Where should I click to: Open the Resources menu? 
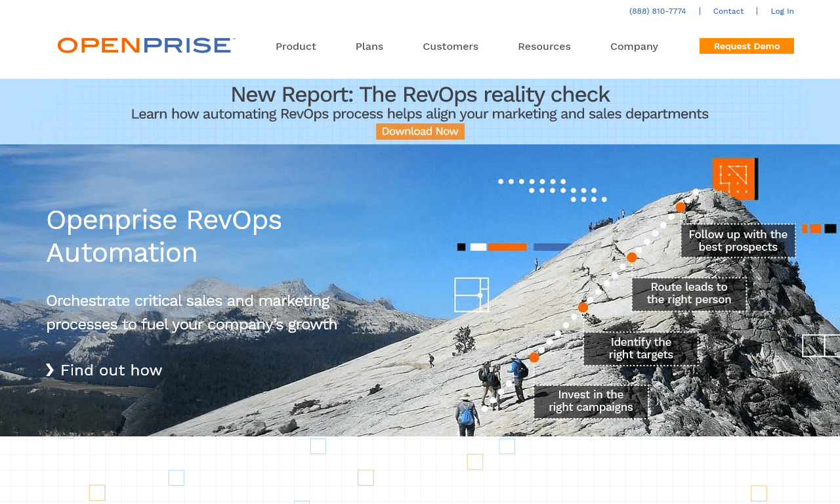point(544,47)
